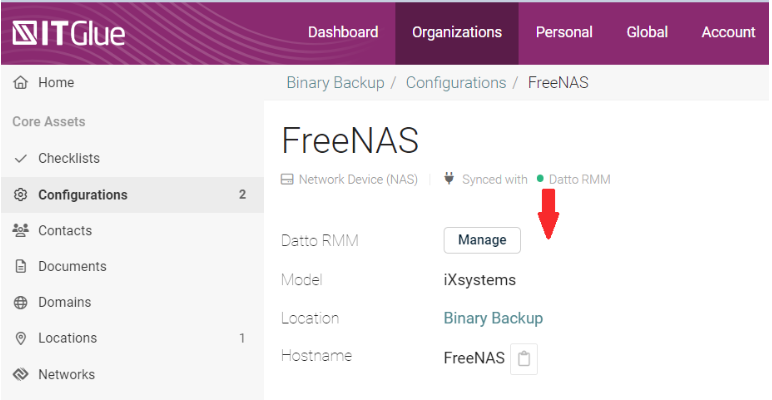The image size is (772, 400).
Task: Select the Organizations tab
Action: pyautogui.click(x=457, y=33)
